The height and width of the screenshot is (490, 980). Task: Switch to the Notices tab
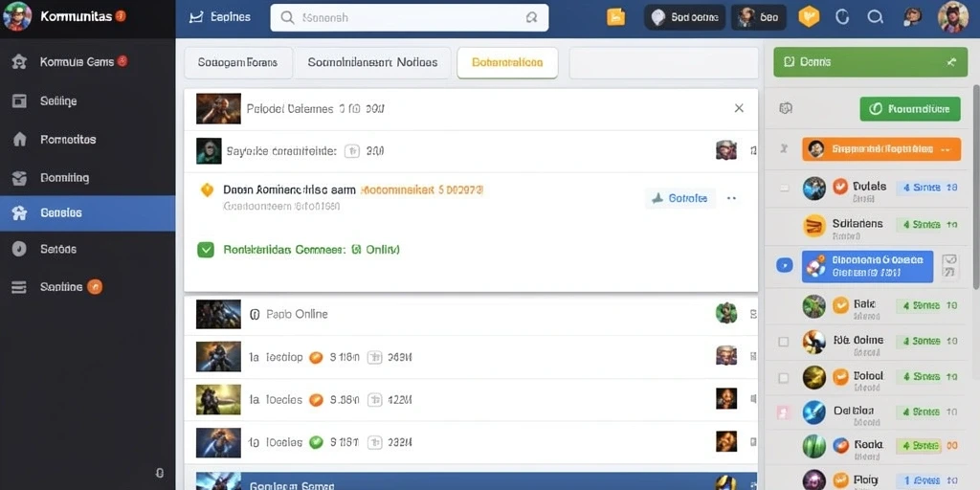click(372, 62)
